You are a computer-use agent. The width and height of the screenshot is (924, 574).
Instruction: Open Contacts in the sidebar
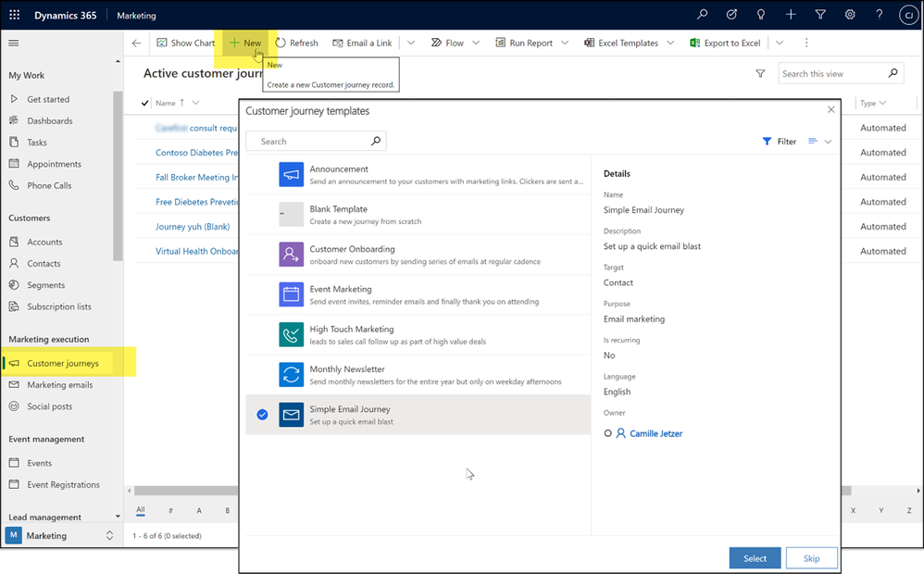coord(44,264)
